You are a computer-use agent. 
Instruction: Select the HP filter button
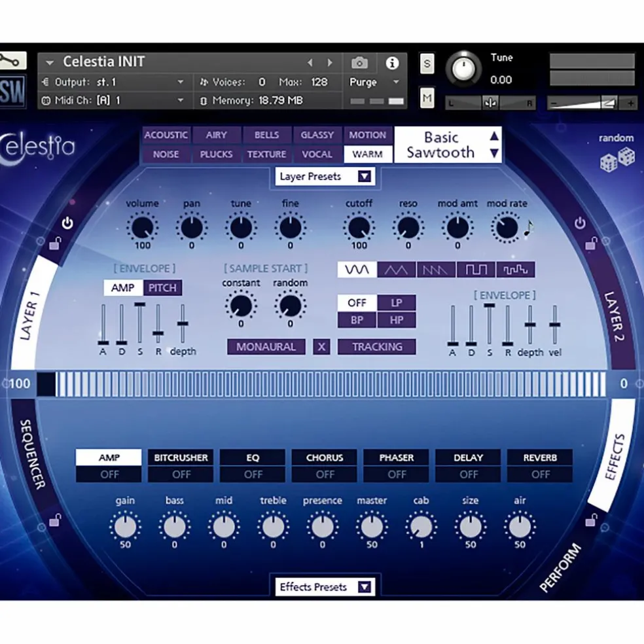(397, 320)
